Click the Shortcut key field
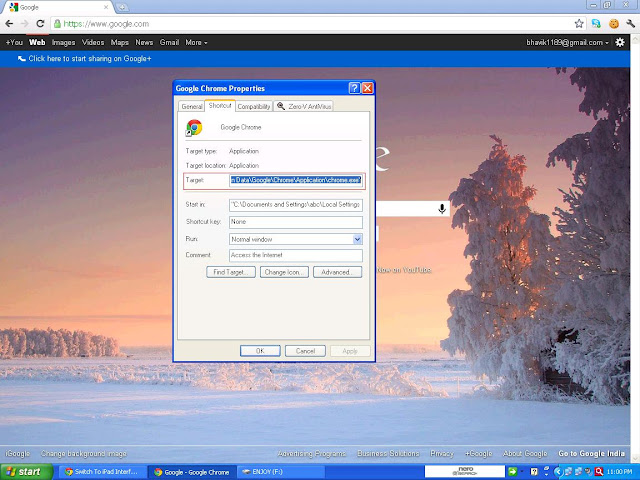Screen dimensions: 640x480 296,222
